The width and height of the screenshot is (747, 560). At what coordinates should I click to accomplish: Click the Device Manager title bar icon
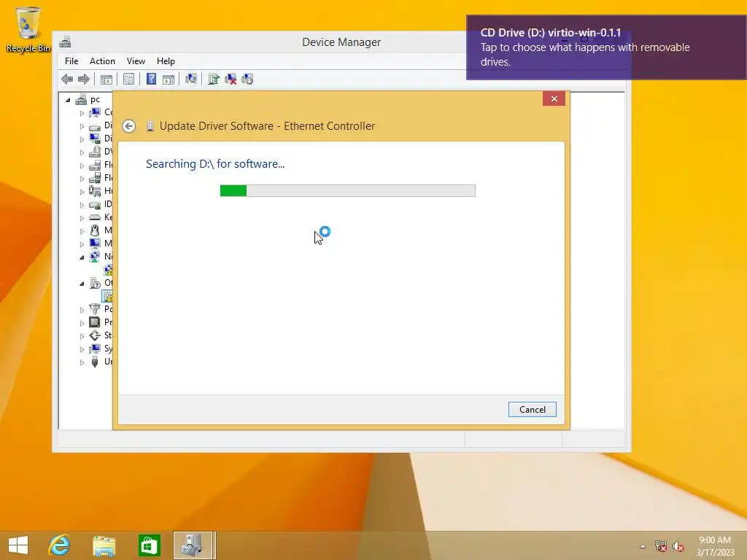point(65,42)
